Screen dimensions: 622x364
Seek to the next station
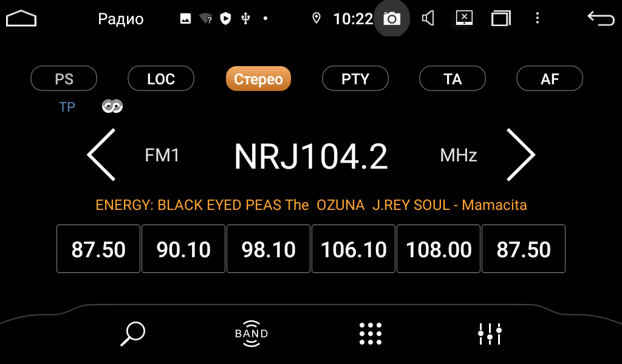click(x=521, y=155)
